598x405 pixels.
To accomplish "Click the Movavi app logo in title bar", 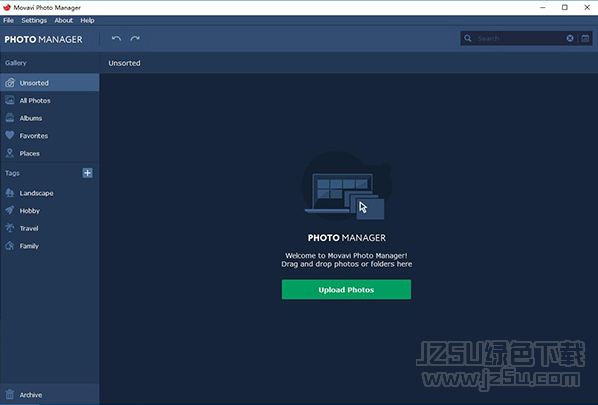I will tap(7, 7).
